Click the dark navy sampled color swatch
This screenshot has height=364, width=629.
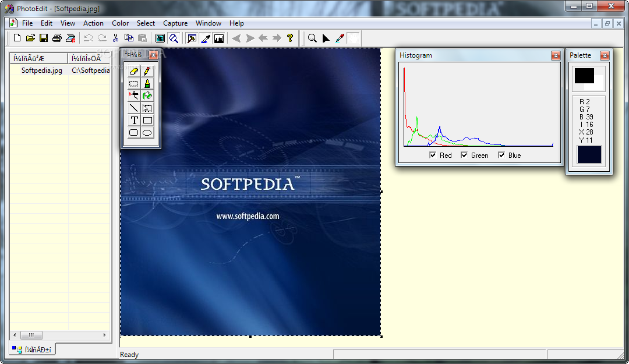[589, 154]
